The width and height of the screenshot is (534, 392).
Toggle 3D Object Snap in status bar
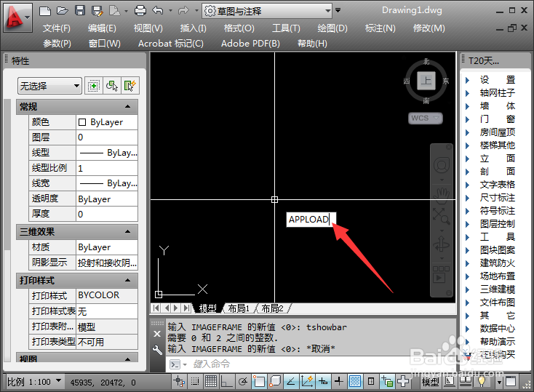coord(275,381)
